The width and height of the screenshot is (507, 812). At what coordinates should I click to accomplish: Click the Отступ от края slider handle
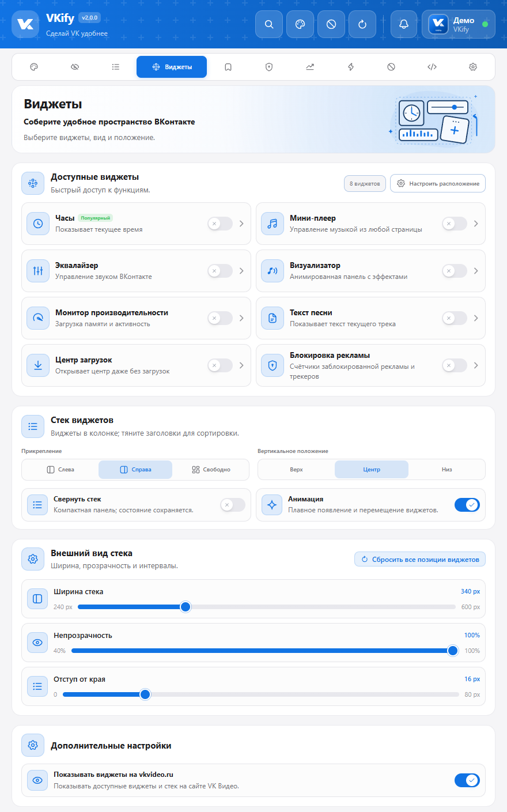(145, 694)
